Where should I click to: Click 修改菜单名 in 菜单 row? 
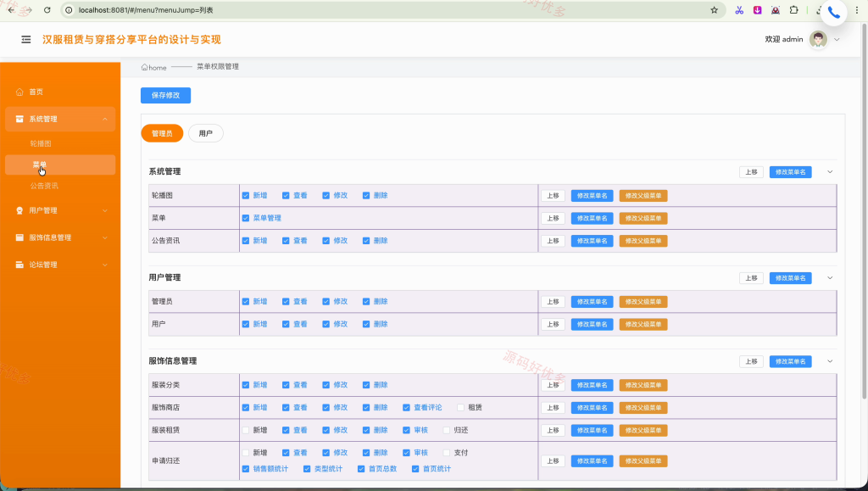[592, 218]
